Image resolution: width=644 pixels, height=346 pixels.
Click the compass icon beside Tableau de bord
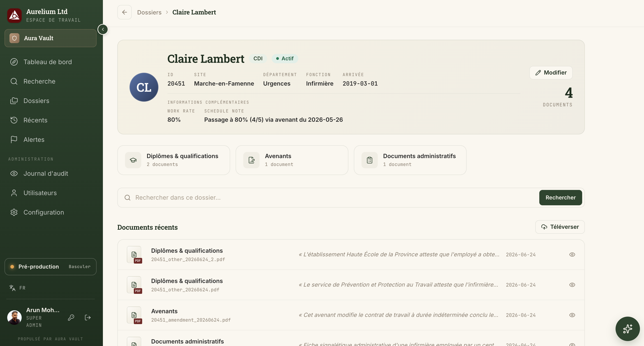click(x=14, y=62)
